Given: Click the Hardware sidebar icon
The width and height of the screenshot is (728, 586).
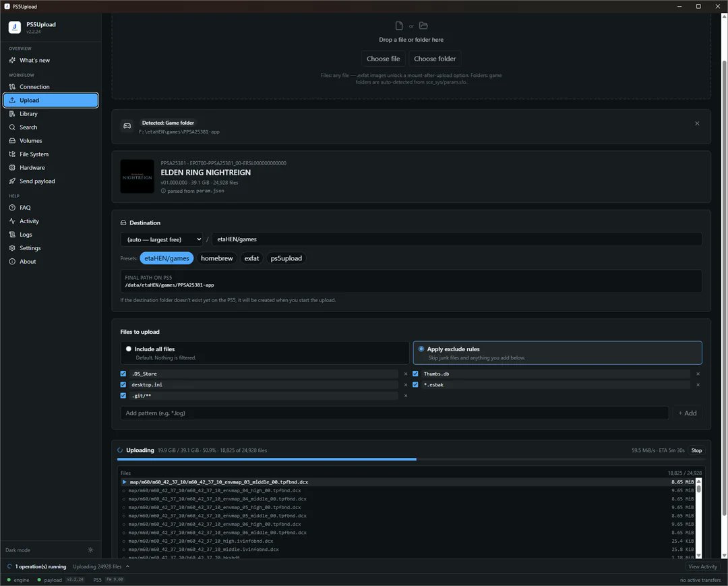Looking at the screenshot, I should pyautogui.click(x=12, y=168).
